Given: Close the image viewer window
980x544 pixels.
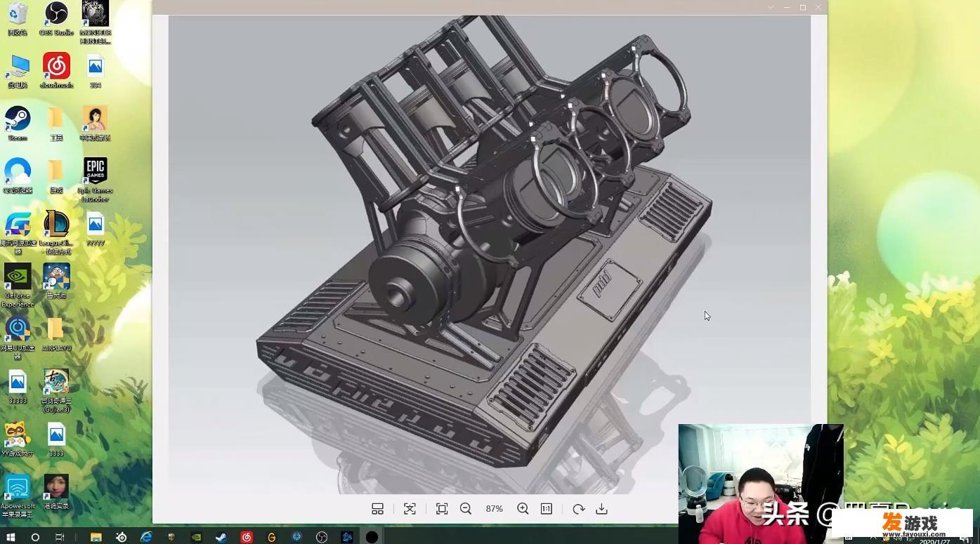Looking at the screenshot, I should point(818,7).
